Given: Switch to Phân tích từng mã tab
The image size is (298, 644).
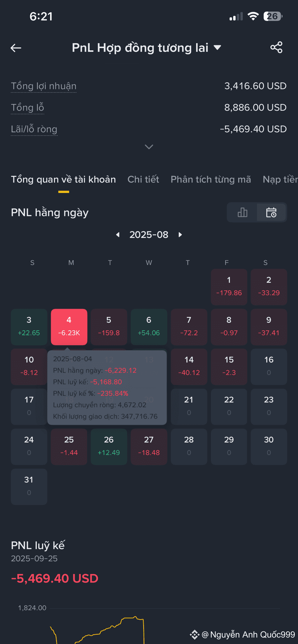Looking at the screenshot, I should 211,179.
